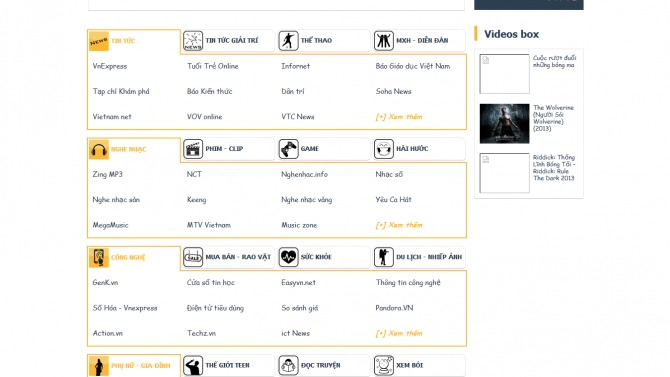
Task: Visit the MTV Vietnam link
Action: tap(209, 225)
